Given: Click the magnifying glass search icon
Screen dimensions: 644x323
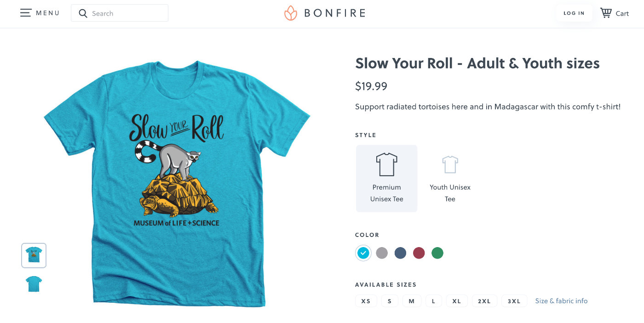Looking at the screenshot, I should click(83, 13).
